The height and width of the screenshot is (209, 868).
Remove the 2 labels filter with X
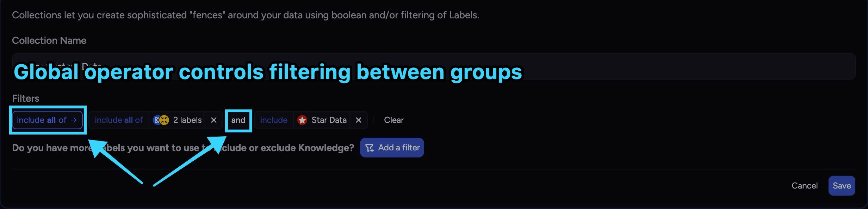point(213,120)
